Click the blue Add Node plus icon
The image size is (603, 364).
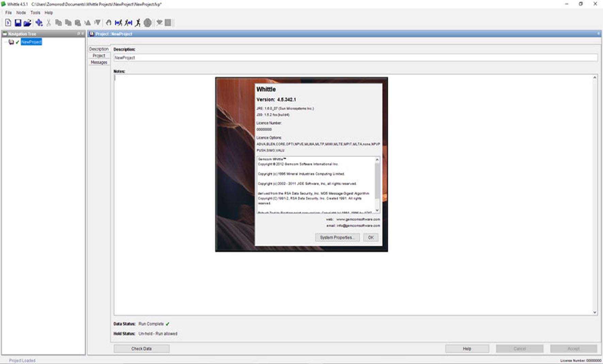(39, 23)
